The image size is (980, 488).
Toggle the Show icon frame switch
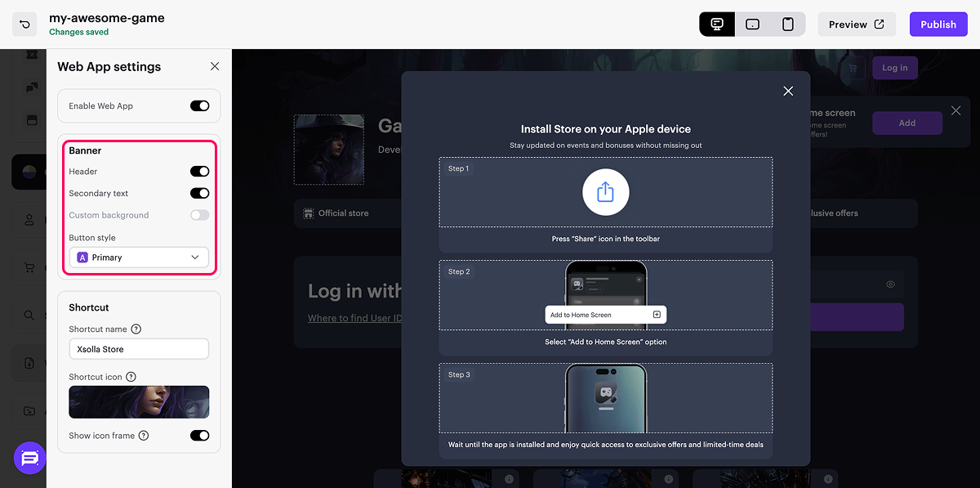tap(200, 436)
